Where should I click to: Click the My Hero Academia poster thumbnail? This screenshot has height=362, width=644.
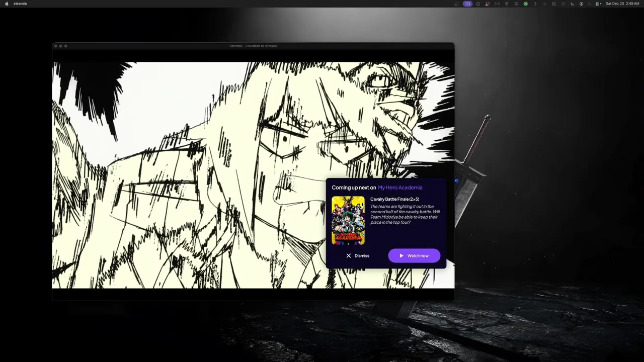(x=348, y=220)
